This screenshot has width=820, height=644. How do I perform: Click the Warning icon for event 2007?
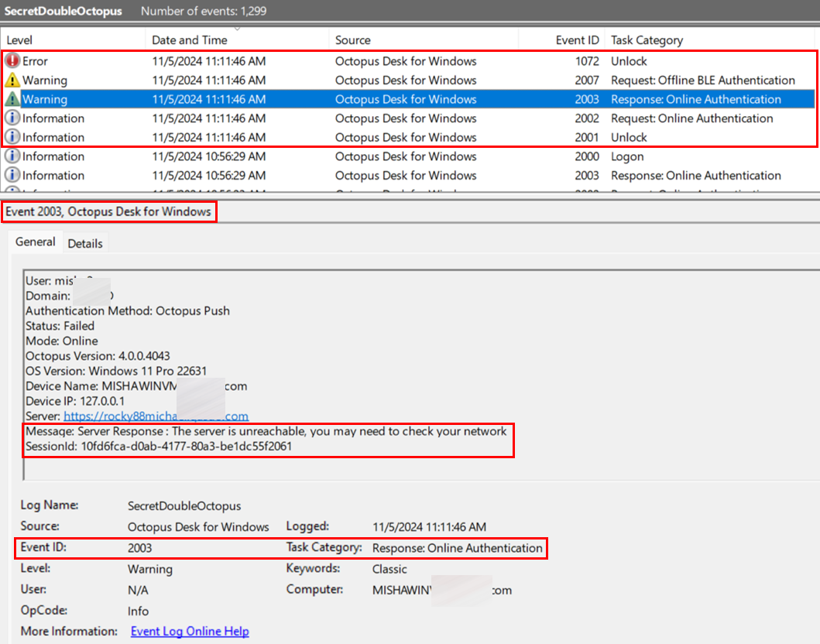12,80
